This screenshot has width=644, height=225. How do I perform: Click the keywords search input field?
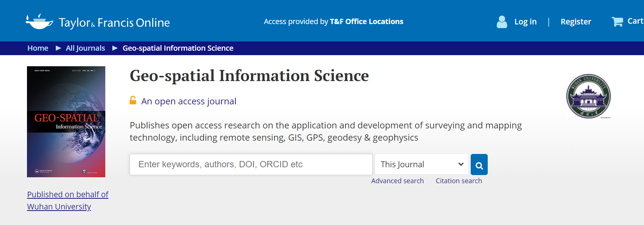coord(251,164)
